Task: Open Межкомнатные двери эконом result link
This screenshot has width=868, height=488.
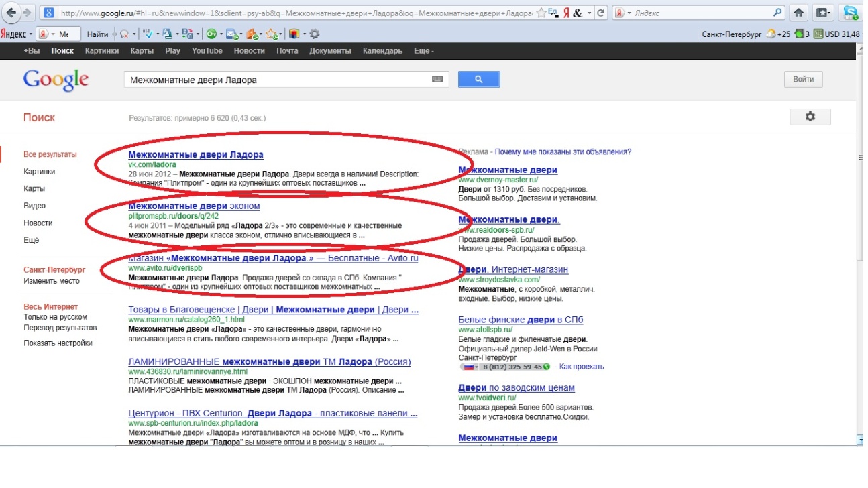Action: [x=194, y=206]
